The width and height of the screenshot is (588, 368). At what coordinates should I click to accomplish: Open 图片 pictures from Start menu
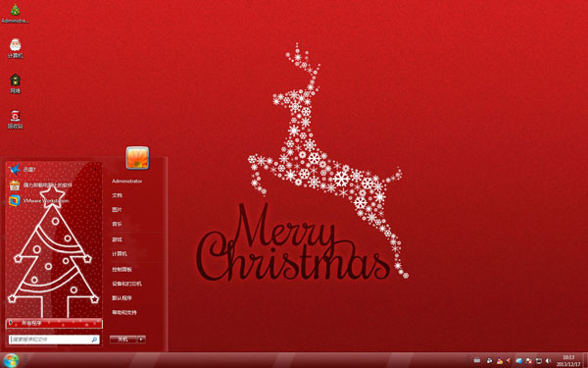pyautogui.click(x=117, y=210)
